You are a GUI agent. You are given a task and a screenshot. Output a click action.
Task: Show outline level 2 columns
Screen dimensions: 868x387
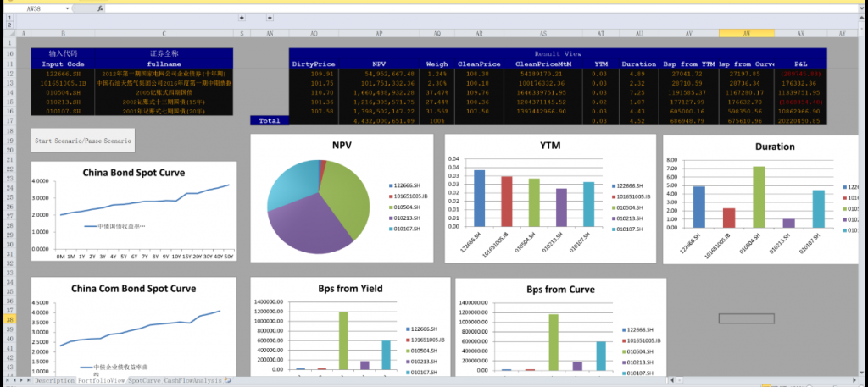click(8, 25)
